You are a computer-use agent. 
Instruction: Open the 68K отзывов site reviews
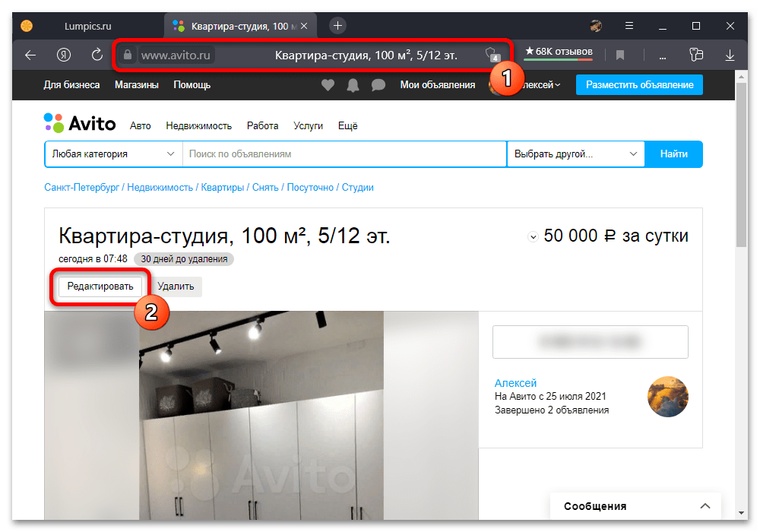click(559, 52)
